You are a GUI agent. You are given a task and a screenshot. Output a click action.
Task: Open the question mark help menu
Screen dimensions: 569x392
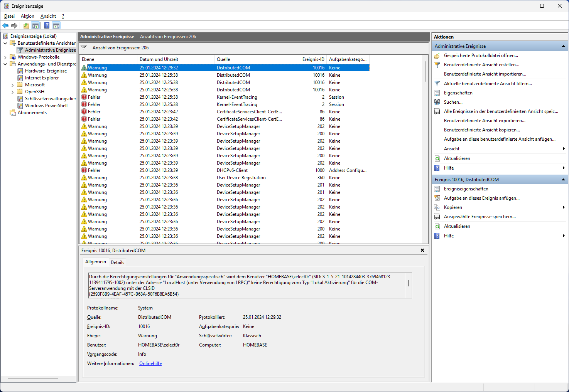point(63,16)
